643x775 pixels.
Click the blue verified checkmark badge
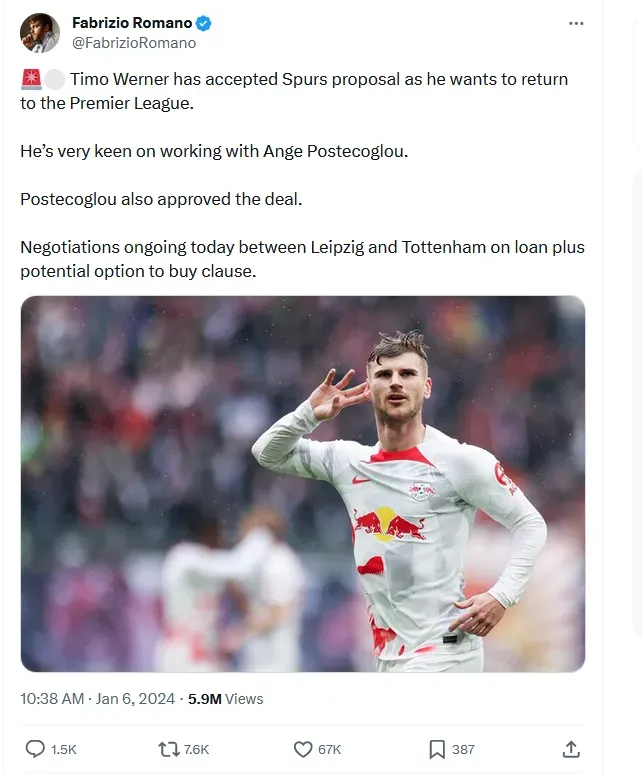point(202,23)
